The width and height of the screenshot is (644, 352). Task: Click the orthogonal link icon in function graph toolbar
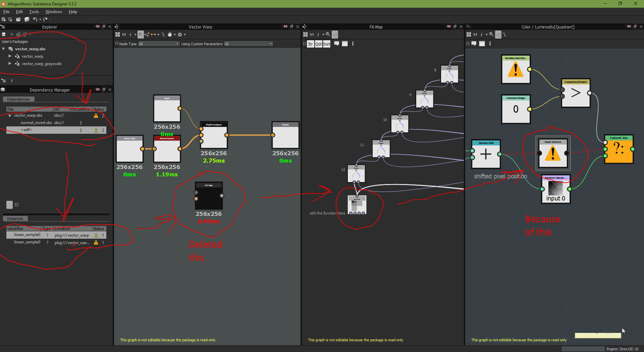(x=505, y=35)
